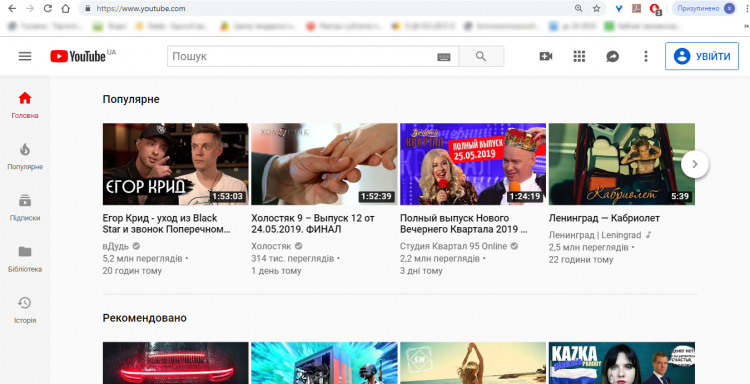
Task: Open the create video camera icon
Action: 546,56
